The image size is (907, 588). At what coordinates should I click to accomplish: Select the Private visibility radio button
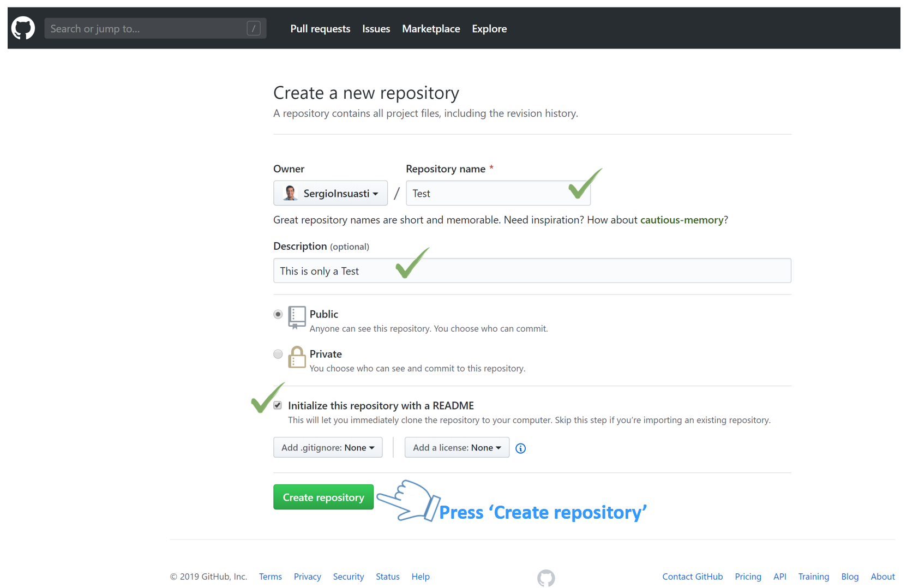pos(278,354)
